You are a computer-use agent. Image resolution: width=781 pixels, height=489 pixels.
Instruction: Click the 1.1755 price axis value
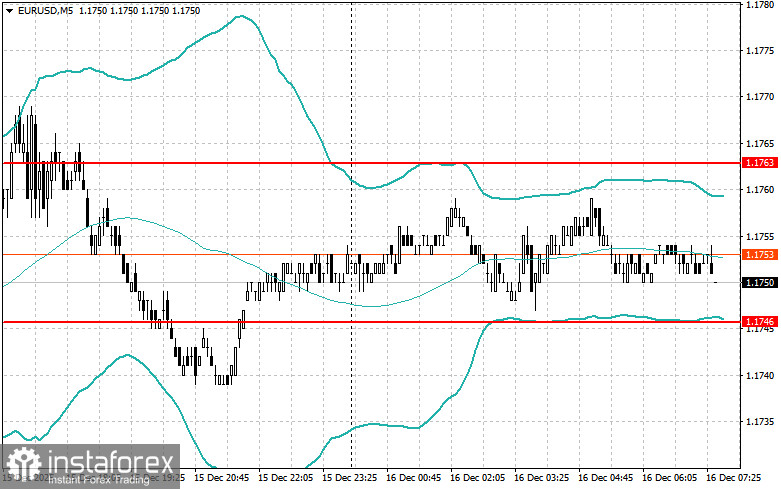(760, 236)
